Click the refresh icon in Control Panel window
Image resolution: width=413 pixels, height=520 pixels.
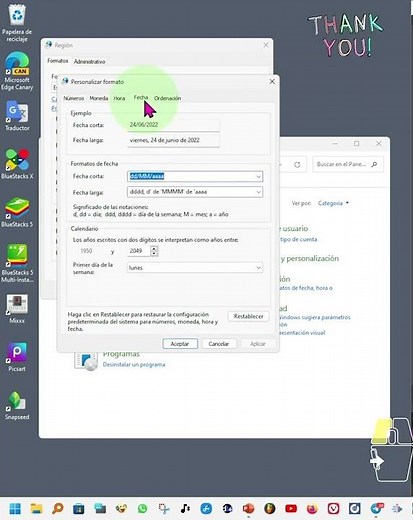pyautogui.click(x=297, y=165)
